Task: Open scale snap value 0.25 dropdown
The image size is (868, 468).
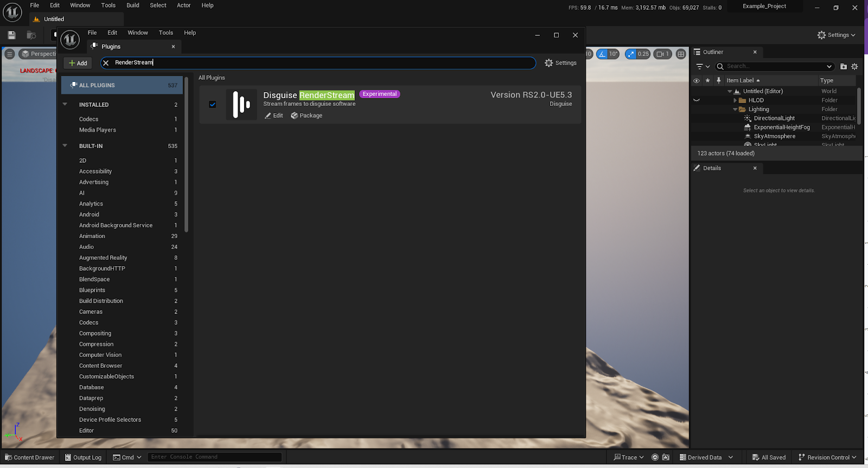Action: pyautogui.click(x=643, y=54)
